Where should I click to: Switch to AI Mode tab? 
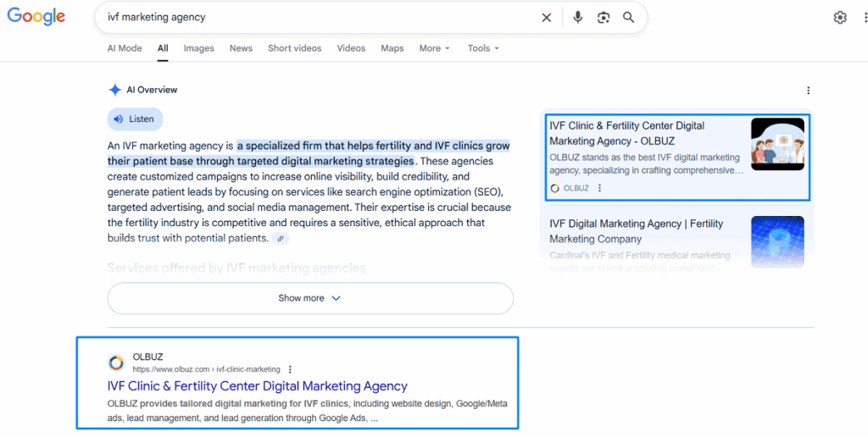125,48
